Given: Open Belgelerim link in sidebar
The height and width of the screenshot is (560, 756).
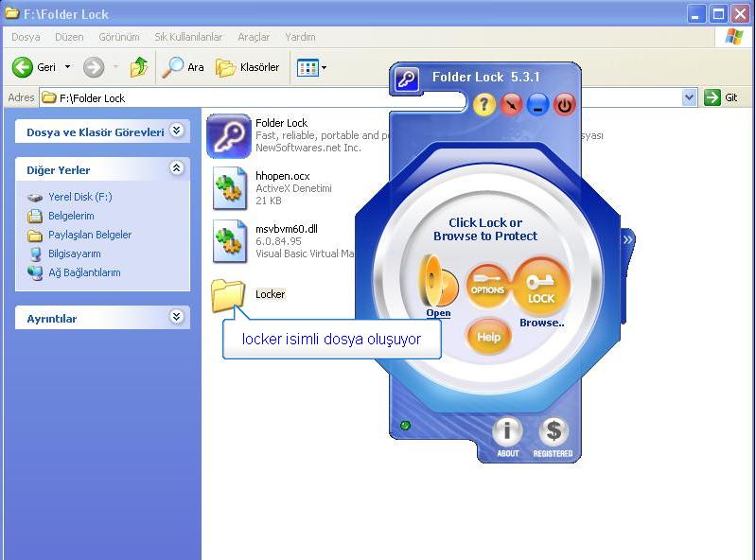Looking at the screenshot, I should (71, 216).
